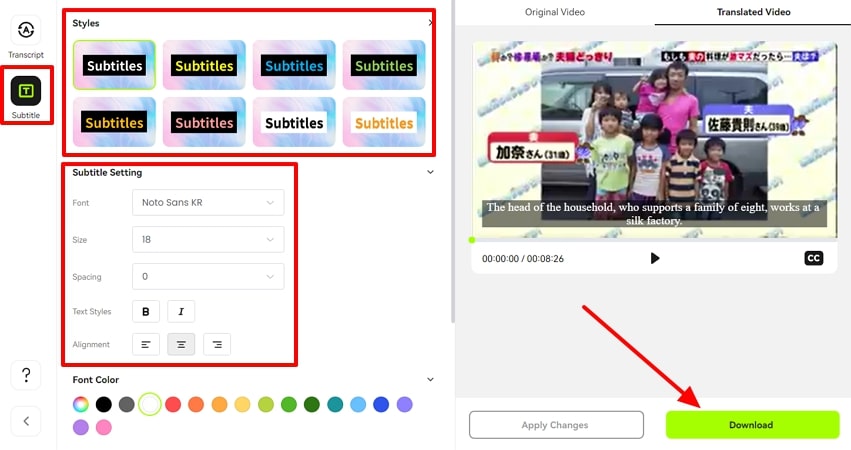The height and width of the screenshot is (450, 851).
Task: Switch to Translated Video tab
Action: click(x=753, y=12)
